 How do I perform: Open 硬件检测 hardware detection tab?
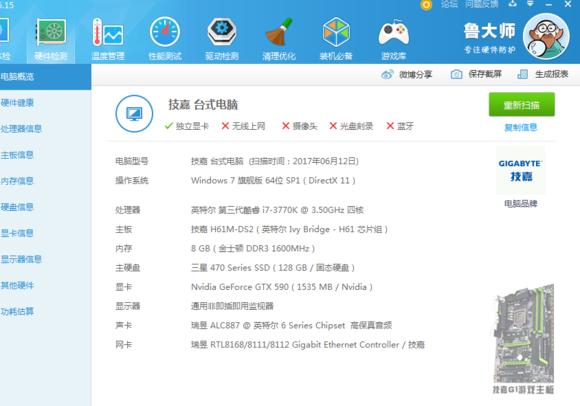[x=51, y=39]
